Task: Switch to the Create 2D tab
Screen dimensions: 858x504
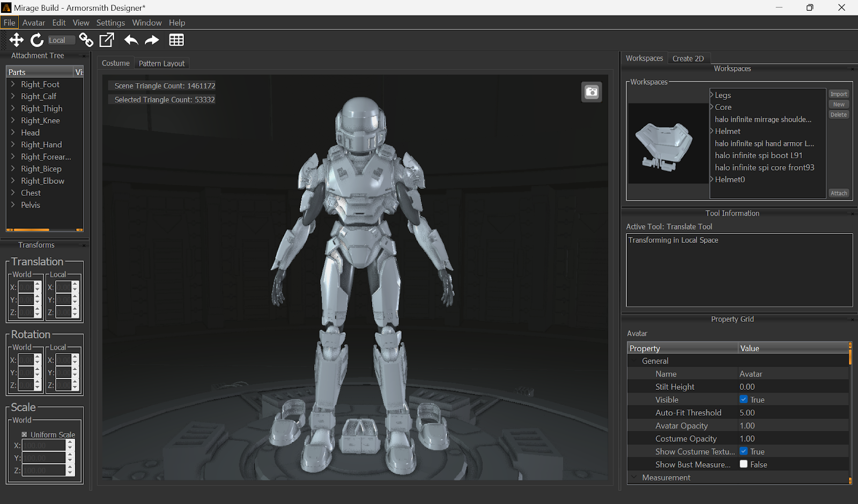Action: (x=688, y=58)
